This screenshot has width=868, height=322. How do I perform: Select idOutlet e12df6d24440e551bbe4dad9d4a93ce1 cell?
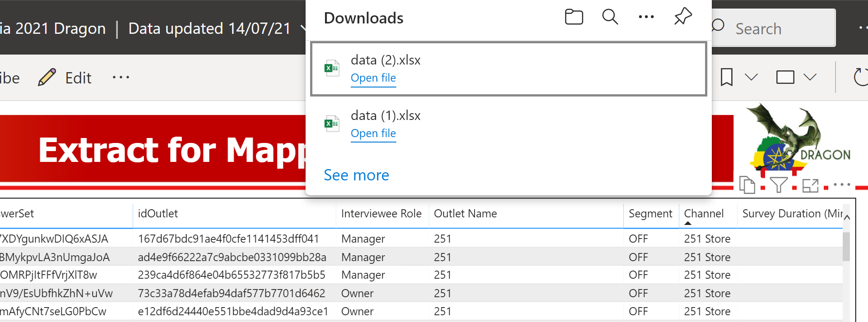click(234, 311)
